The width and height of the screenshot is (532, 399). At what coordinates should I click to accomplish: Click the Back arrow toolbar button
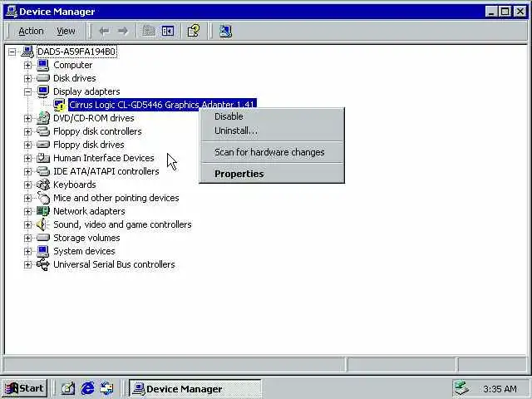point(104,32)
